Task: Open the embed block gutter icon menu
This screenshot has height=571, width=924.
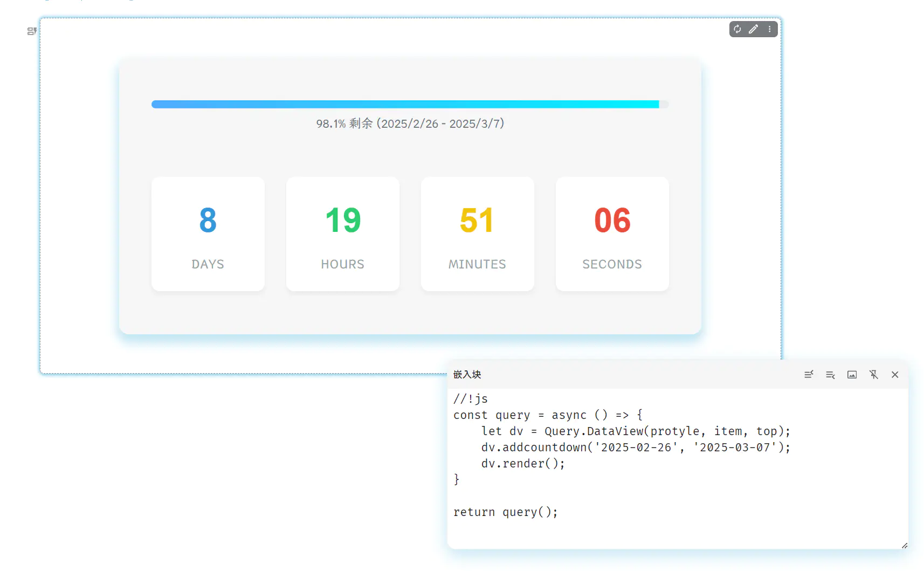Action: click(x=32, y=31)
